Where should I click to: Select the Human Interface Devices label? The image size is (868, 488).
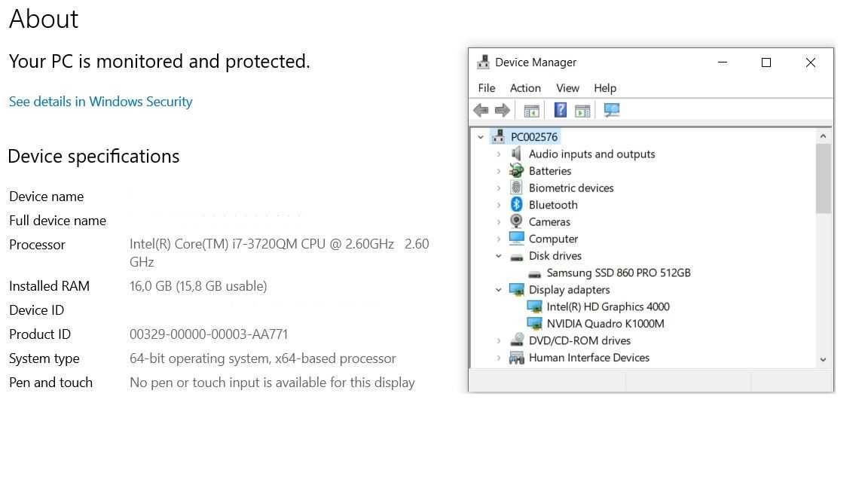[588, 358]
